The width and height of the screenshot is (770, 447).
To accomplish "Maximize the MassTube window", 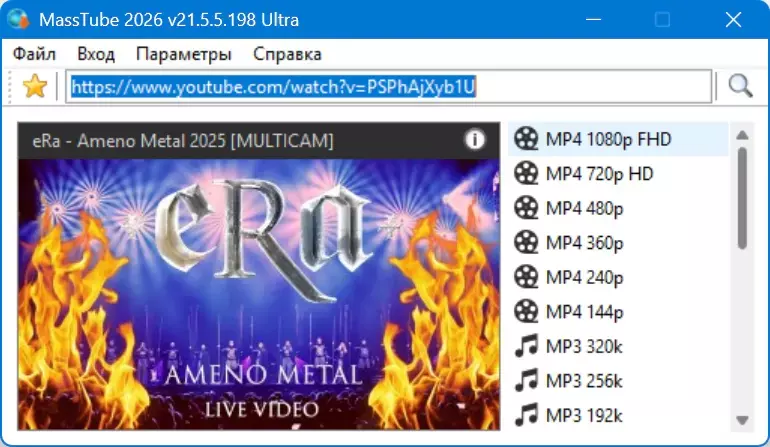I will click(662, 20).
